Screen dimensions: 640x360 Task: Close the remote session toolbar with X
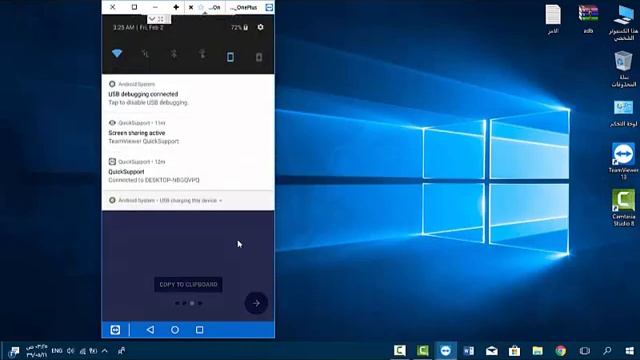[x=113, y=7]
